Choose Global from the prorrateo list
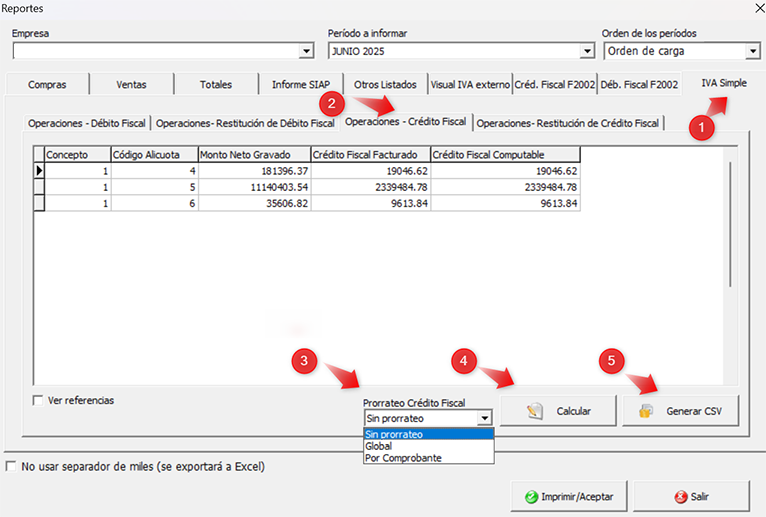This screenshot has width=766, height=517. click(379, 446)
